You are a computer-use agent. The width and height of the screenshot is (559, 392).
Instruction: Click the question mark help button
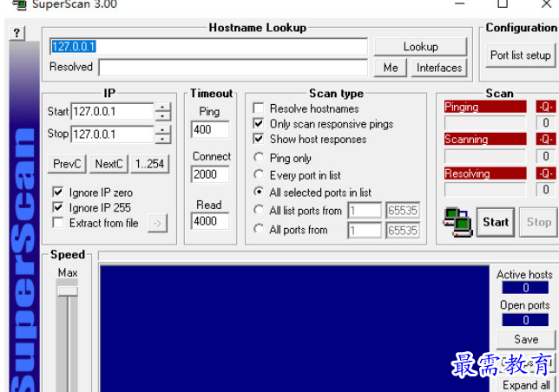(x=16, y=33)
